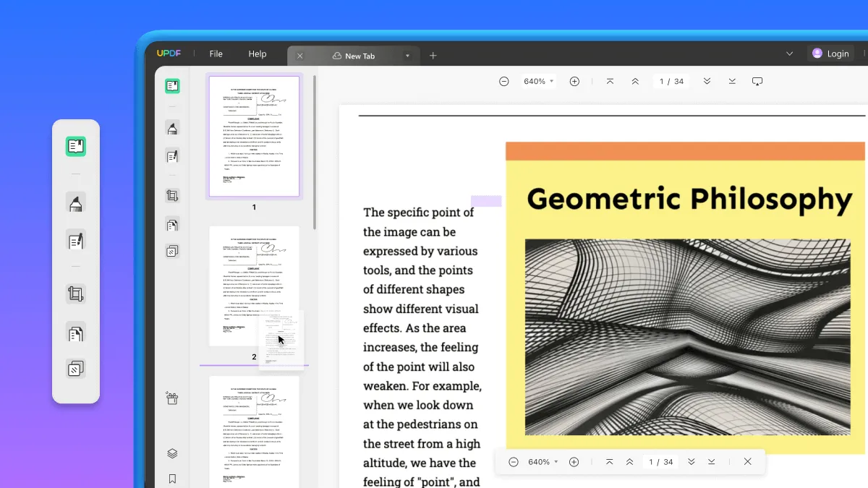Open 640% zoom dropdown in top toolbar
This screenshot has height=488, width=868.
[x=539, y=82]
